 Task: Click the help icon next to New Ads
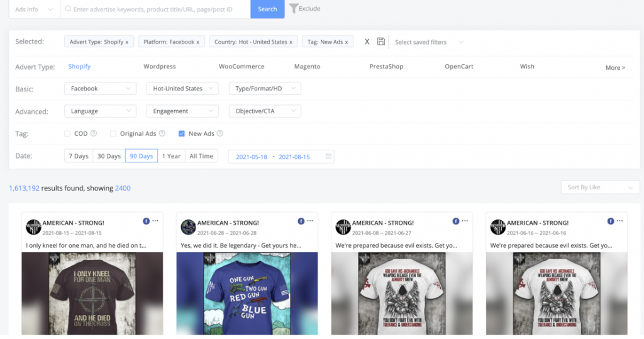pos(220,133)
